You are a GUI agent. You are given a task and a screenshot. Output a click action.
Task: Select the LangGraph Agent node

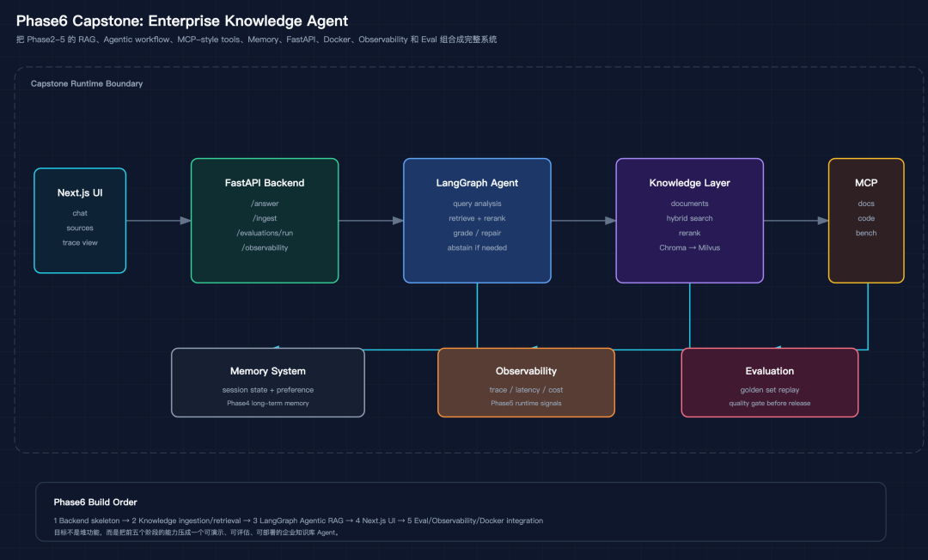point(477,221)
